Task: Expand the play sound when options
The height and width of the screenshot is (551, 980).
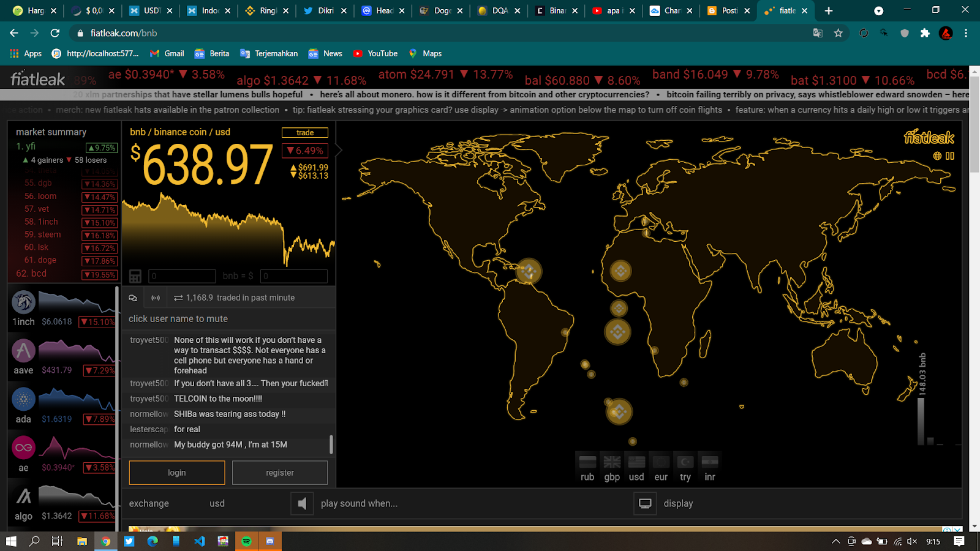Action: pyautogui.click(x=359, y=503)
